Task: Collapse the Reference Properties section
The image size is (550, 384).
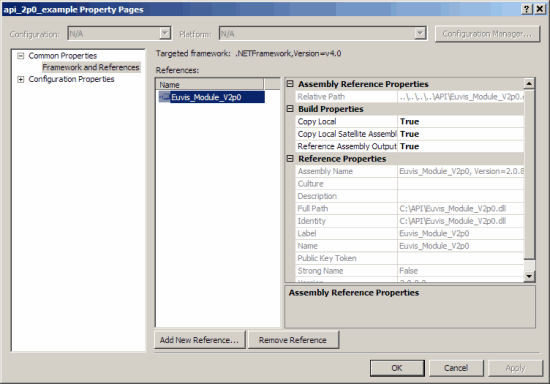Action: coord(290,159)
